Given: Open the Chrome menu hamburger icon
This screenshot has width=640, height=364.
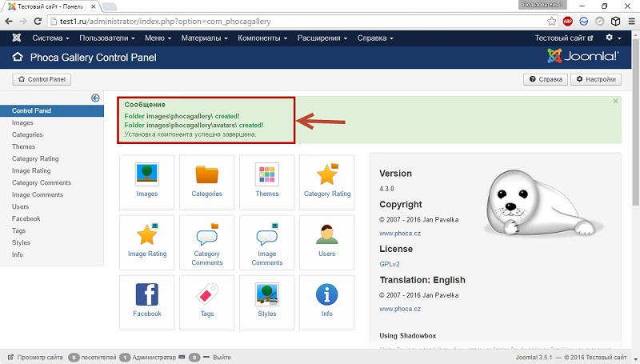Looking at the screenshot, I should (631, 22).
